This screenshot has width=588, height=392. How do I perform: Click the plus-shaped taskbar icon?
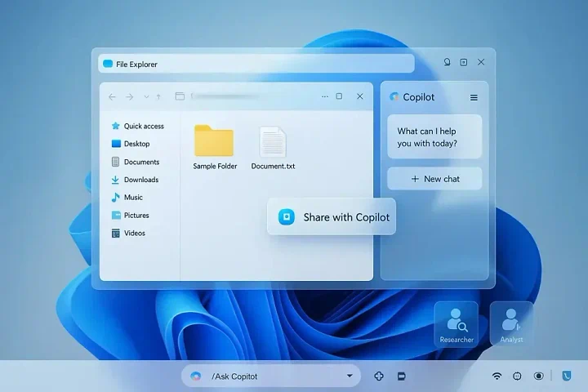pos(379,376)
